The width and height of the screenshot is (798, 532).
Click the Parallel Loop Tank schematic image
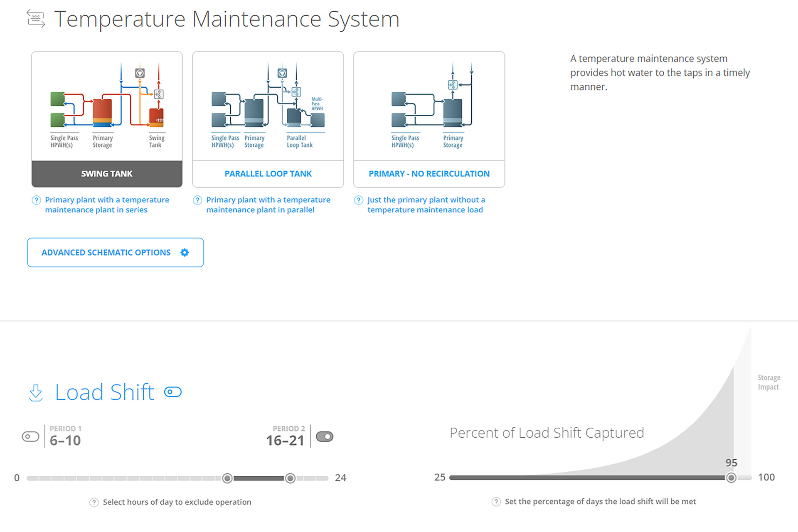[x=268, y=106]
